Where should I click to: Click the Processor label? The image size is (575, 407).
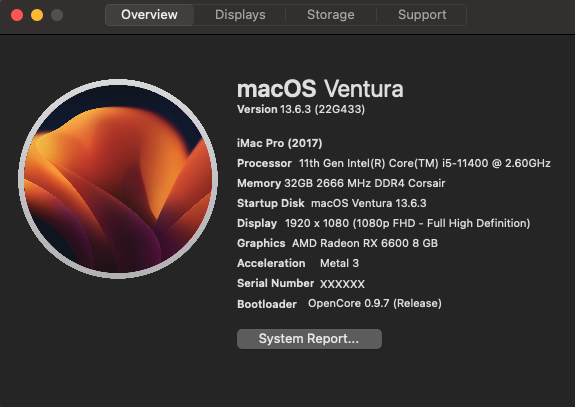264,163
